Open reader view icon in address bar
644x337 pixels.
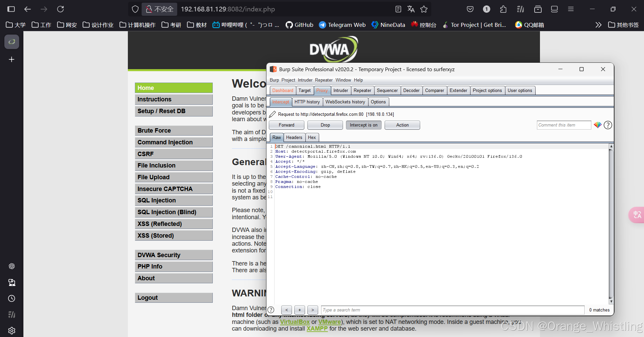398,9
